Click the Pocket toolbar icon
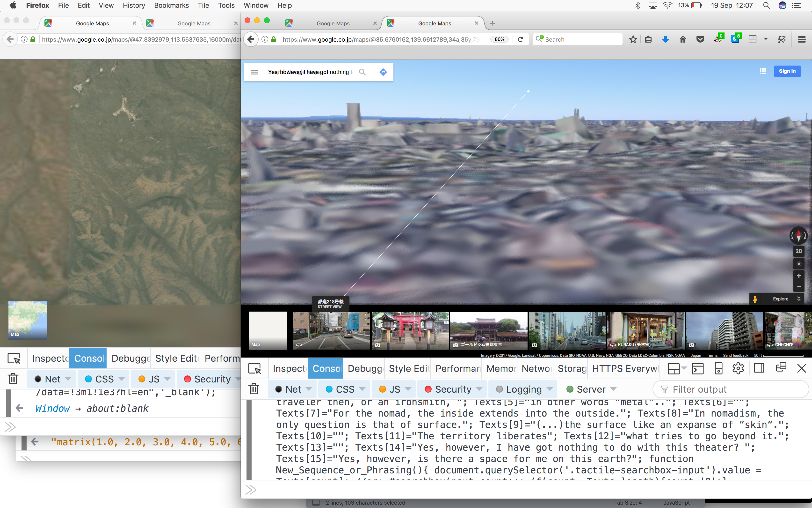The height and width of the screenshot is (508, 812). click(x=700, y=39)
